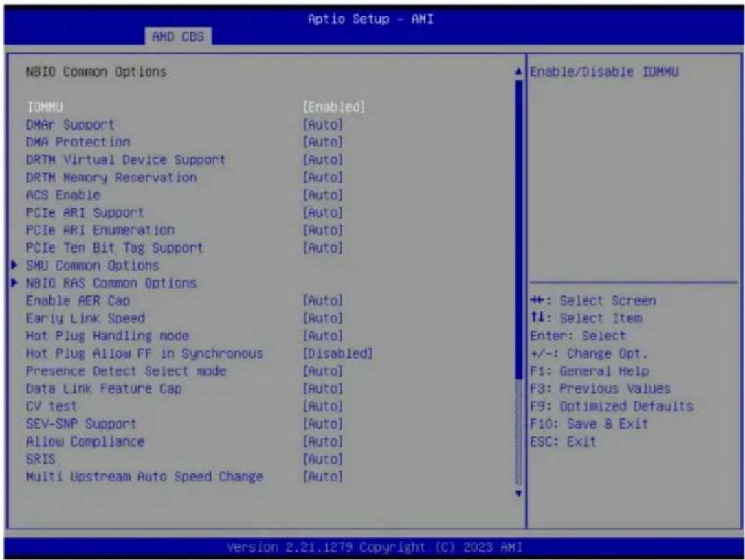Select SEV-SNP Support option

pos(81,423)
